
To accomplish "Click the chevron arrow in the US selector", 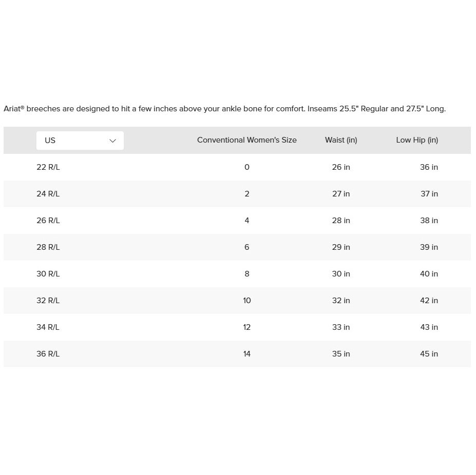I will click(x=112, y=141).
